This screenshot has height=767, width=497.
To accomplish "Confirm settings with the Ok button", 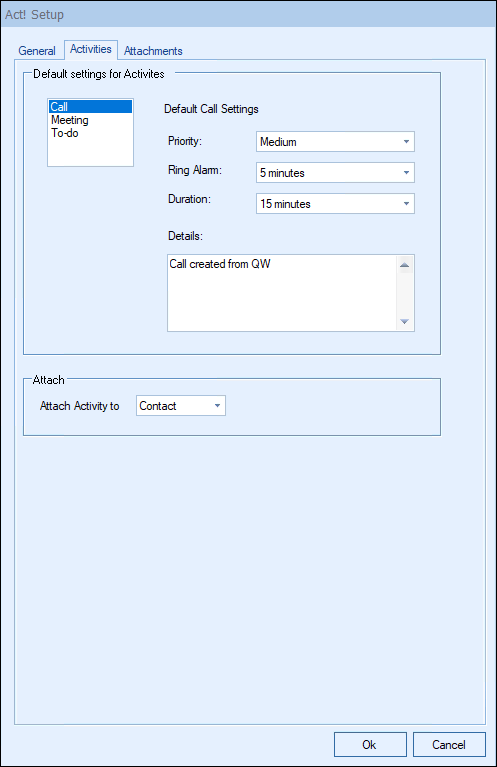I will pyautogui.click(x=370, y=744).
